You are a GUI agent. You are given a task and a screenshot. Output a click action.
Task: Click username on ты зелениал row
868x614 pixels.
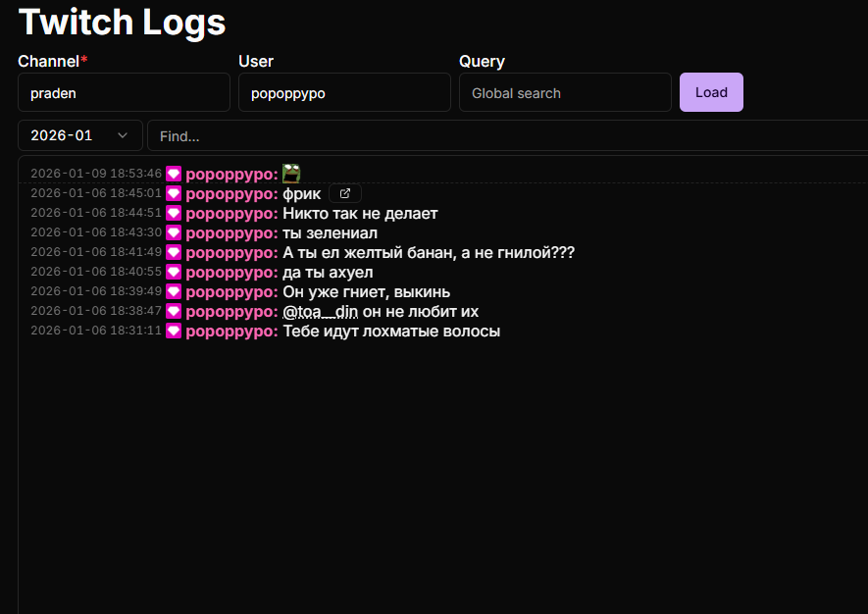231,233
